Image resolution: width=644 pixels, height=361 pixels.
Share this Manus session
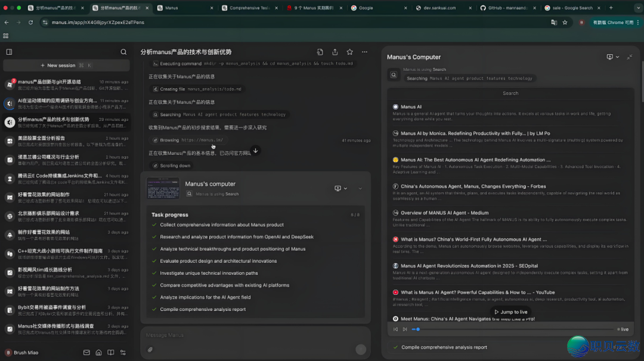335,52
